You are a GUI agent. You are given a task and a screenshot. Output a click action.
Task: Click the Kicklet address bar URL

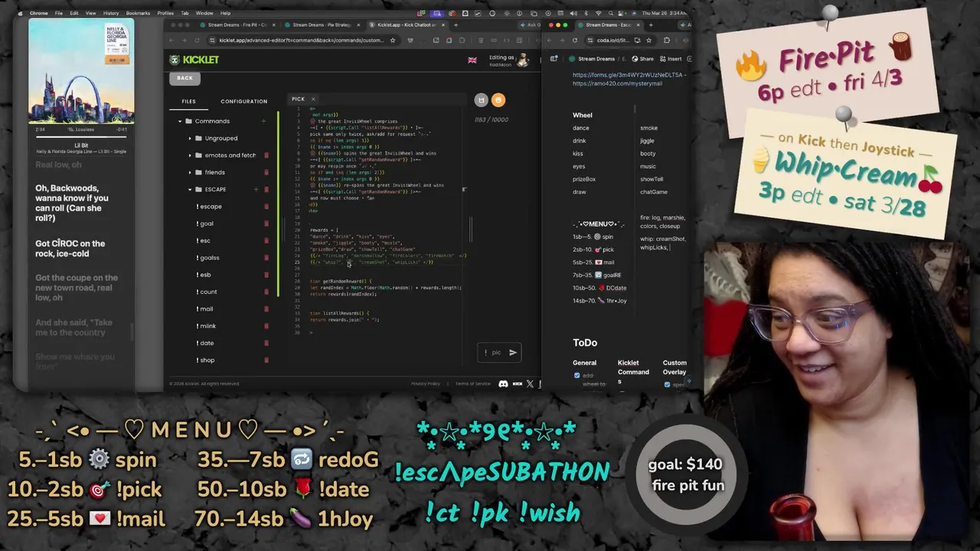[x=302, y=40]
